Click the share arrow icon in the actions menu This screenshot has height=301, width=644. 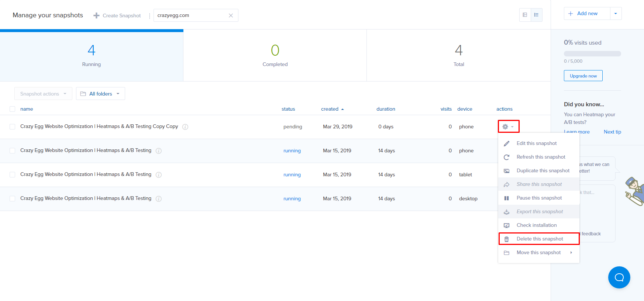[507, 184]
